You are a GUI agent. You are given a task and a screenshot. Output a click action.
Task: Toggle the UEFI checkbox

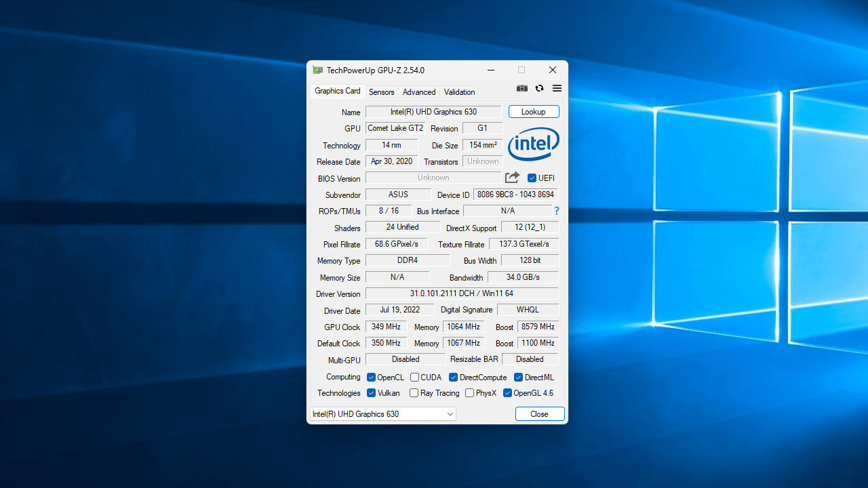[x=532, y=178]
